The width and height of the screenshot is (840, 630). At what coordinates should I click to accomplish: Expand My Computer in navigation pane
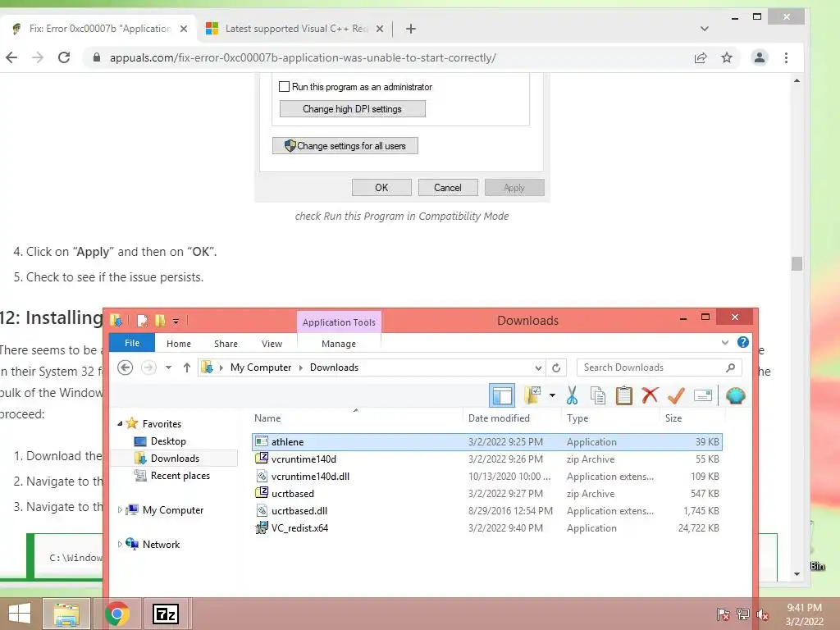pos(120,510)
